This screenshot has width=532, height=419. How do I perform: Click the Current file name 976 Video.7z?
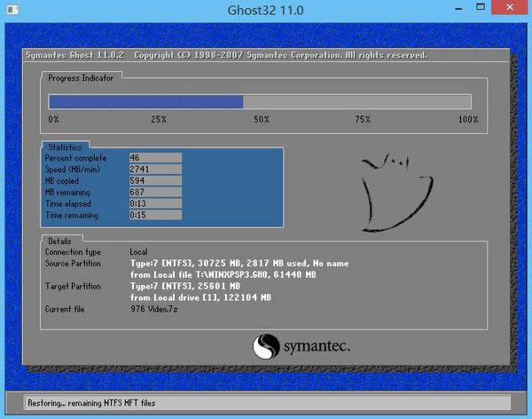[x=156, y=309]
